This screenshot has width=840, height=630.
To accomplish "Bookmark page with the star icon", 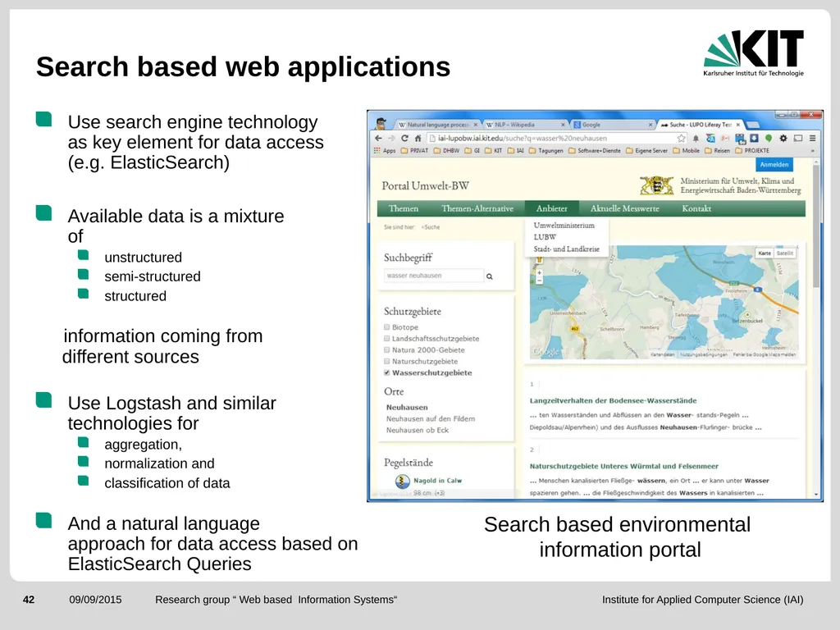I will [x=681, y=138].
